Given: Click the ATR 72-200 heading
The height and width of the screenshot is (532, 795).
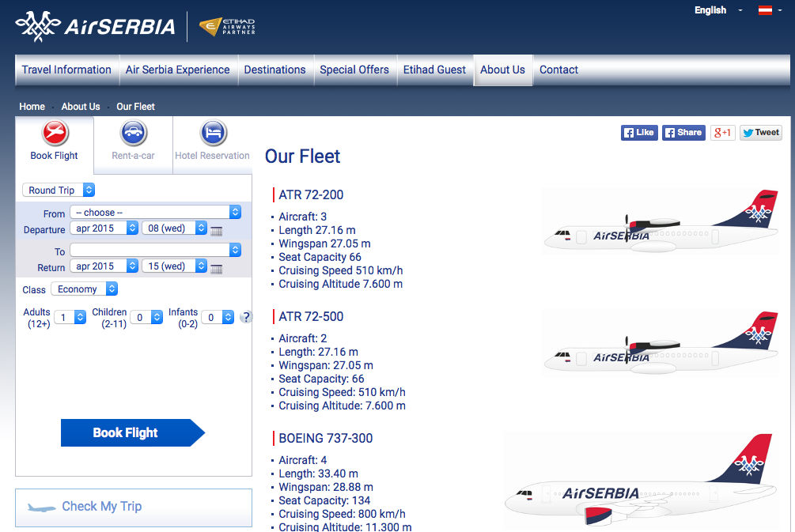Looking at the screenshot, I should [x=311, y=194].
